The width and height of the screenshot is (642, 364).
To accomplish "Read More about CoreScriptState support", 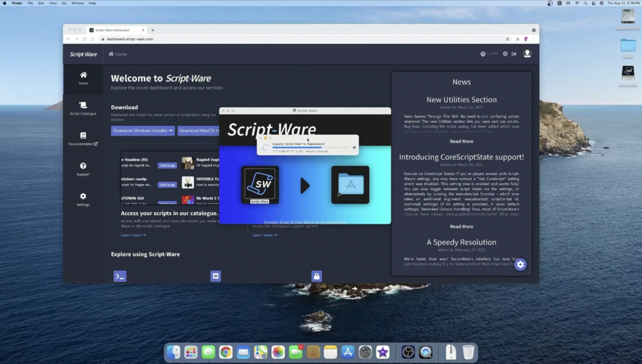I will click(x=461, y=226).
